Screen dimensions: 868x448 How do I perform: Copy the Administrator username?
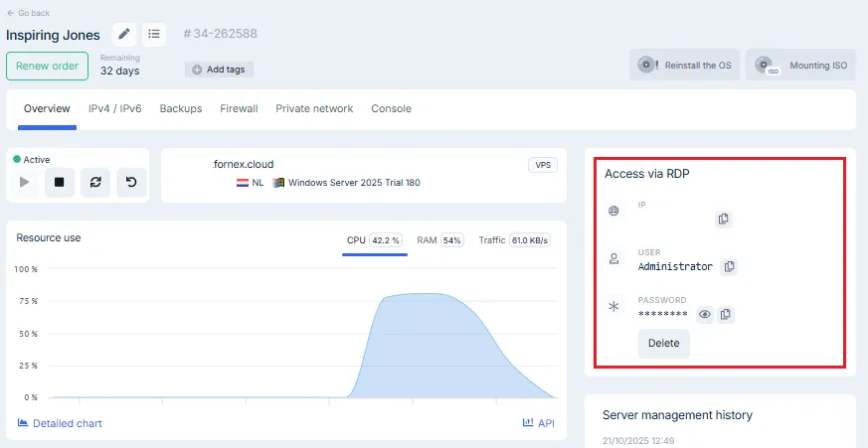(729, 266)
